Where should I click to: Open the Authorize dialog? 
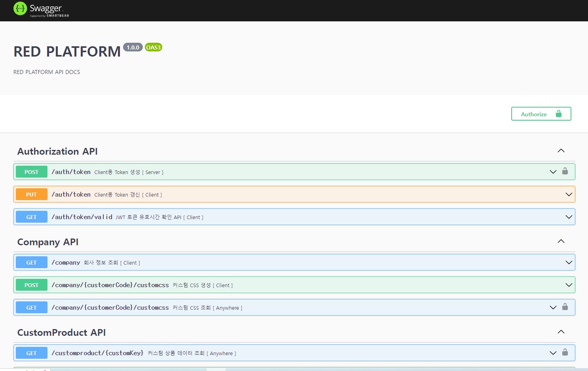point(541,114)
